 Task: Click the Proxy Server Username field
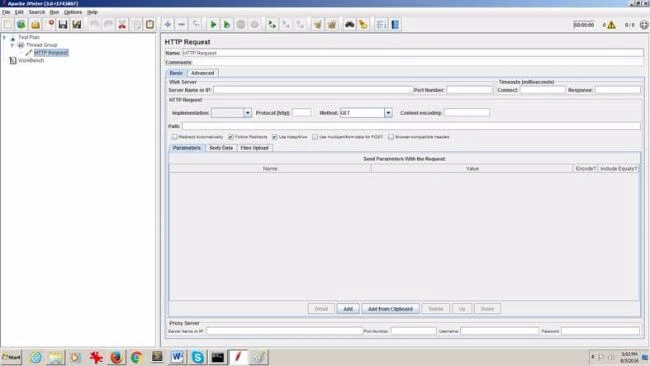[x=499, y=331]
